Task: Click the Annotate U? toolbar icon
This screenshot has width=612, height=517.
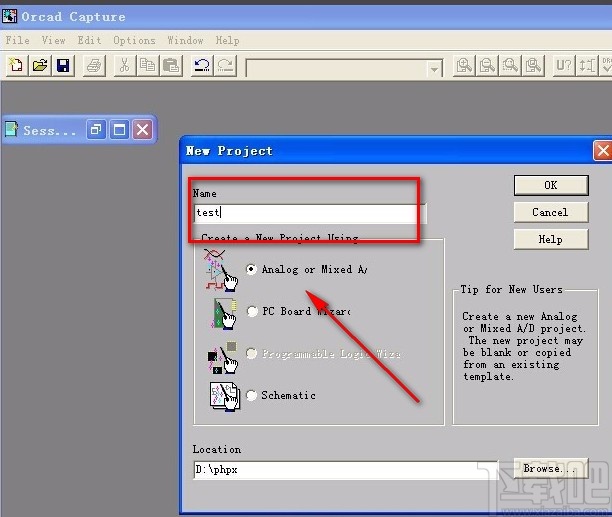Action: click(564, 65)
